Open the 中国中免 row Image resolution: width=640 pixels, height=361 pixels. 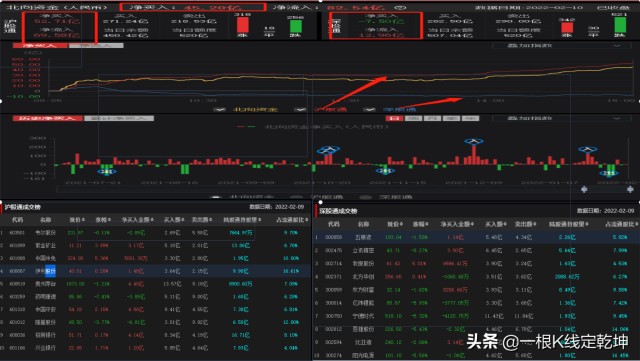[x=155, y=258]
